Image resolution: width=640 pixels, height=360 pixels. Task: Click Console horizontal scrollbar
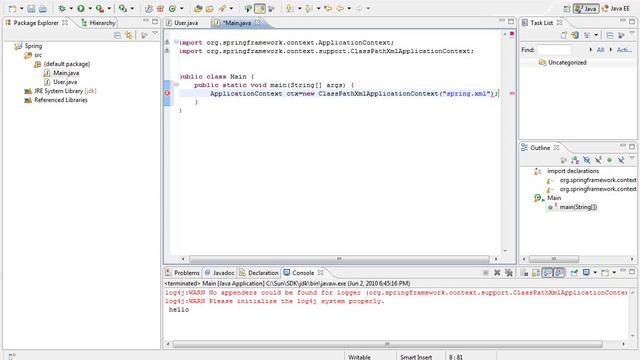point(387,344)
